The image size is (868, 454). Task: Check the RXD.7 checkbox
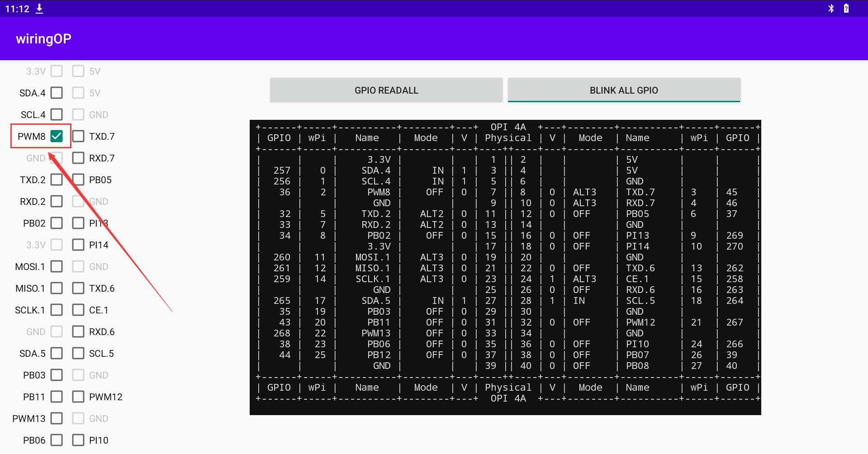[78, 158]
